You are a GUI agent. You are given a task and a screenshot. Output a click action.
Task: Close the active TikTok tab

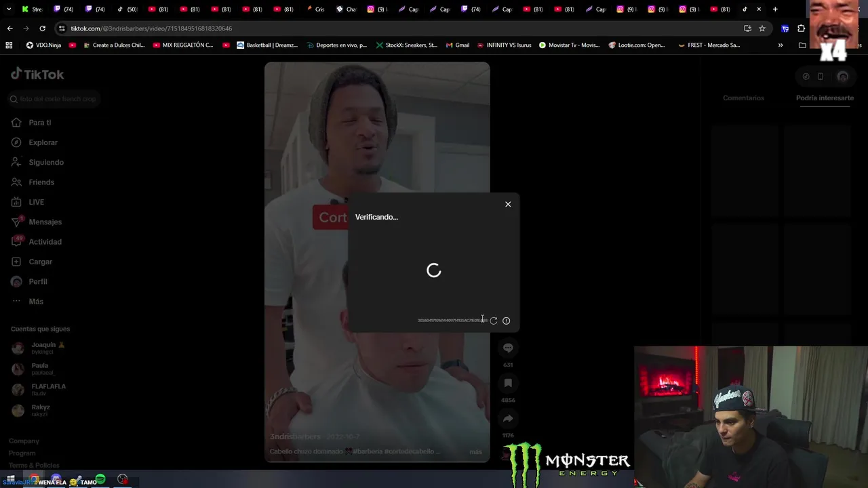click(759, 9)
